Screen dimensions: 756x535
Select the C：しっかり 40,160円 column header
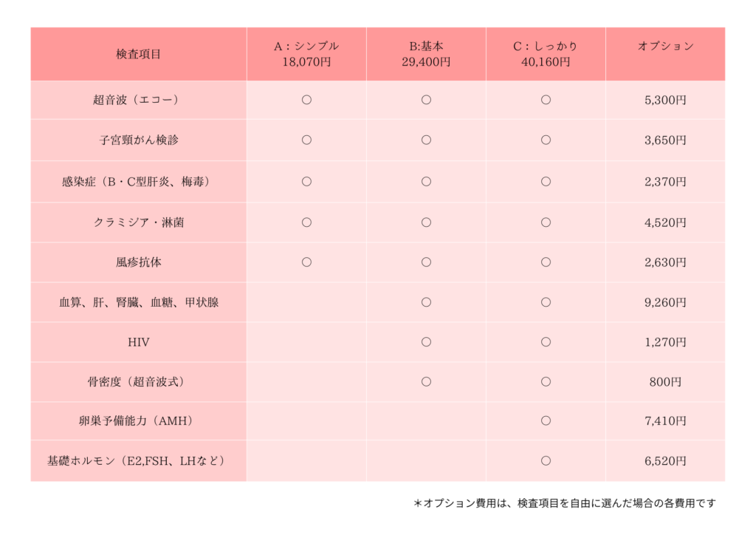546,54
